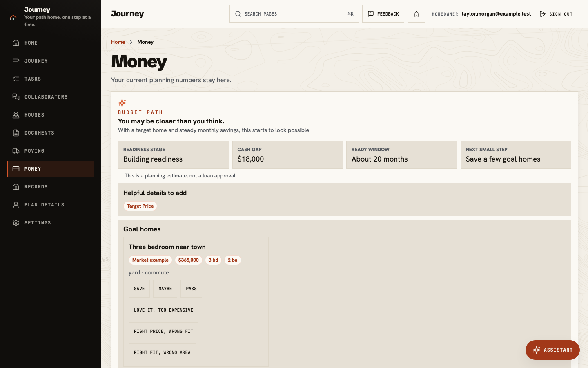The height and width of the screenshot is (368, 588).
Task: Go to Tasks in the sidebar
Action: click(51, 79)
